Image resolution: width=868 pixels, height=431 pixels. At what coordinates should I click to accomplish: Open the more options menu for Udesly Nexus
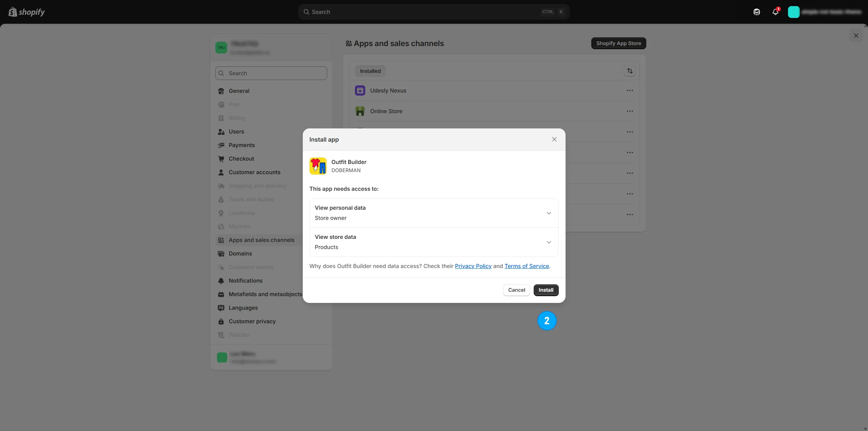(630, 90)
